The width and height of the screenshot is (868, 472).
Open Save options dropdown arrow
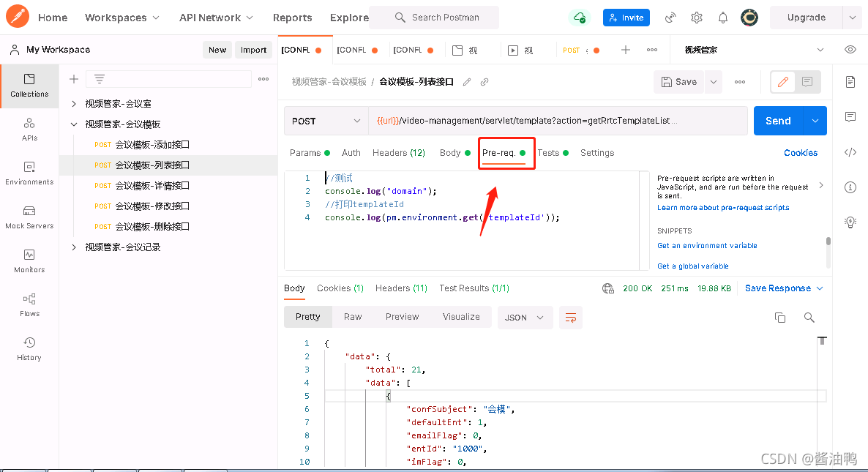tap(714, 82)
